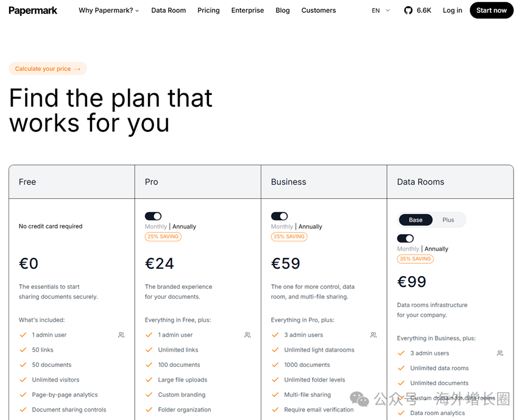Viewport: 527px width, 420px height.
Task: Expand the Why Papermark? menu
Action: [108, 10]
